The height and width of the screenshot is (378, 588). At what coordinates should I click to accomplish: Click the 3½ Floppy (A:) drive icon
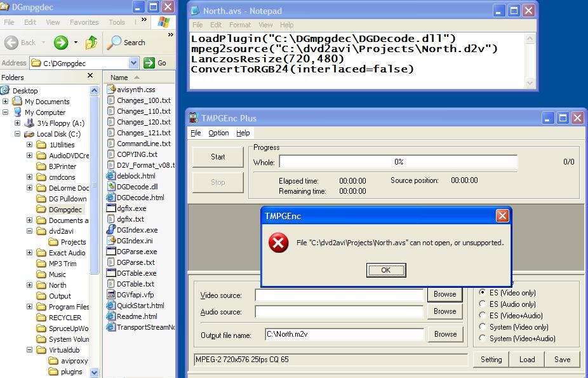click(x=30, y=123)
